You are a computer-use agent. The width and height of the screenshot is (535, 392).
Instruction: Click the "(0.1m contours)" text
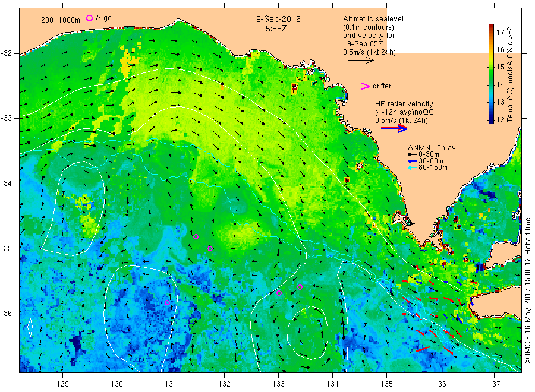(369, 27)
